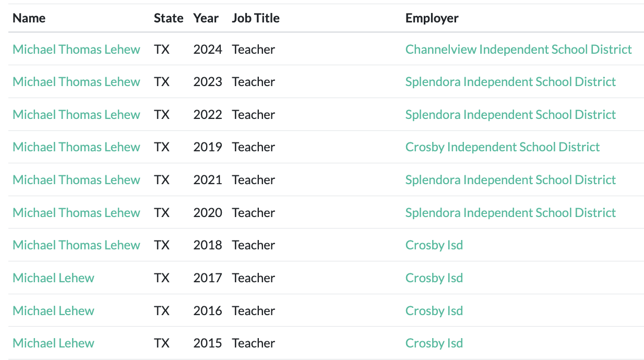Click Michael Lehew name link for 2017
This screenshot has width=644, height=360.
coord(53,278)
